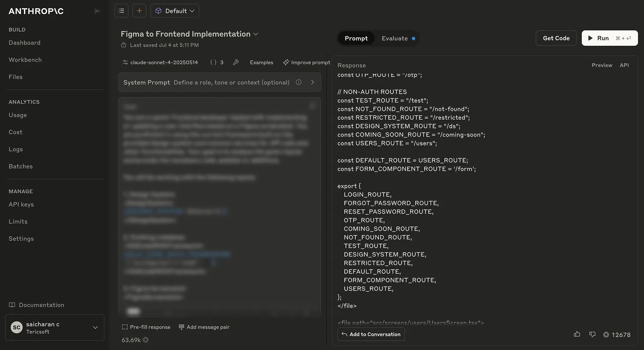Expand the Figma to Frontend Implementation title menu
Image resolution: width=644 pixels, height=350 pixels.
256,34
